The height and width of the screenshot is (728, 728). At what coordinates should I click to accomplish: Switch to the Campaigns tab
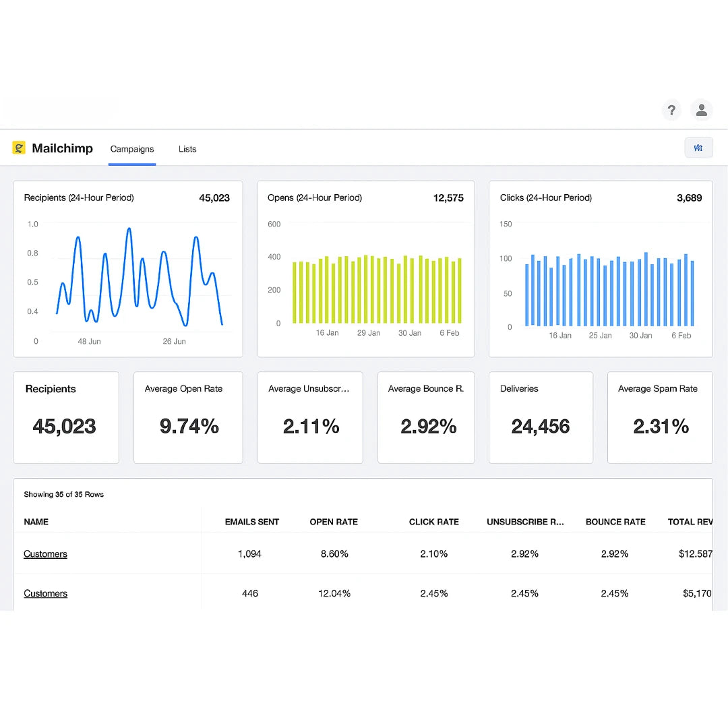[132, 149]
